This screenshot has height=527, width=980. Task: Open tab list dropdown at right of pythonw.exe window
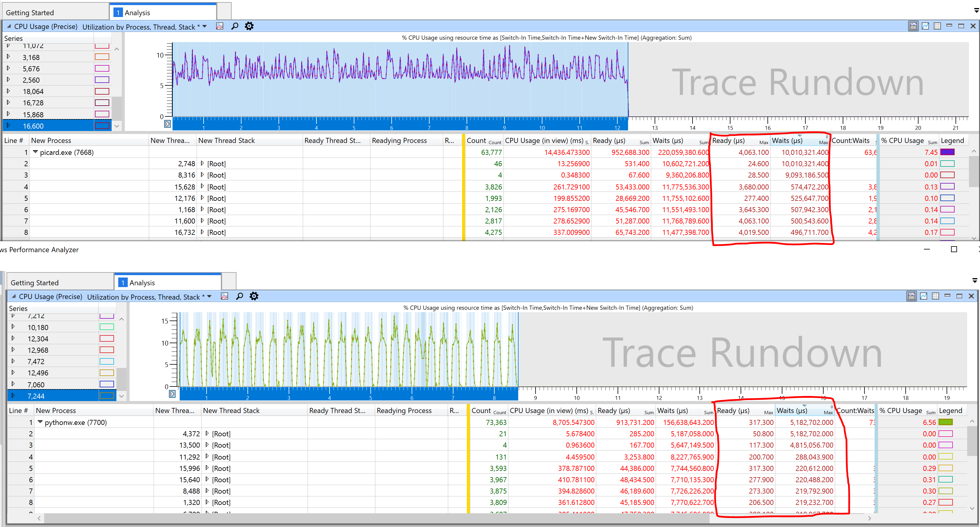[975, 281]
